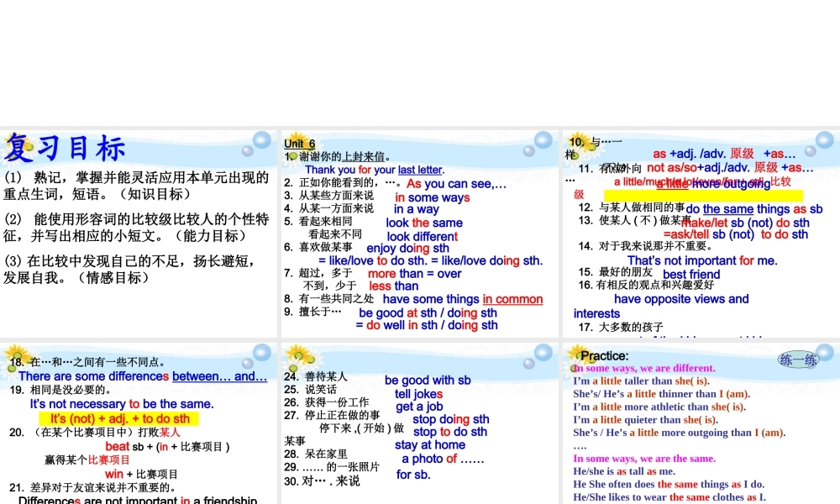Viewport: 840px width, 504px height.
Task: Click yellow highlighted "It's (not) + adj." formula
Action: point(119,418)
